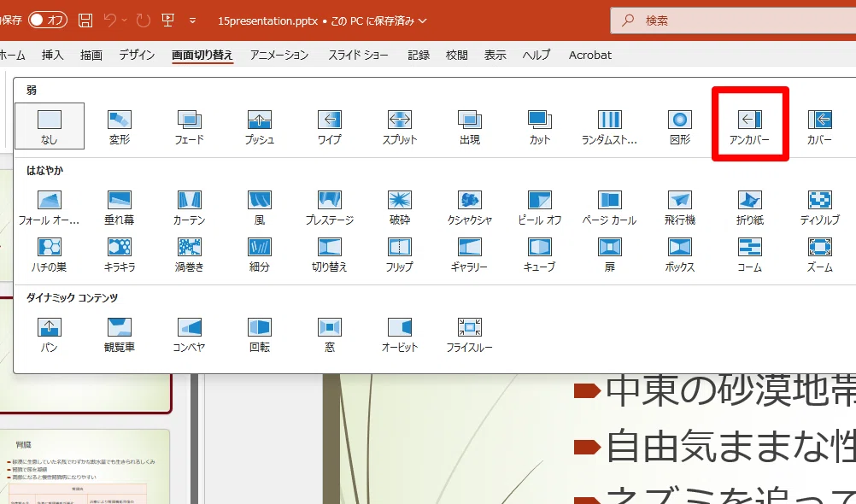Image resolution: width=856 pixels, height=504 pixels.
Task: Select the クシャクシャ transition
Action: (470, 208)
